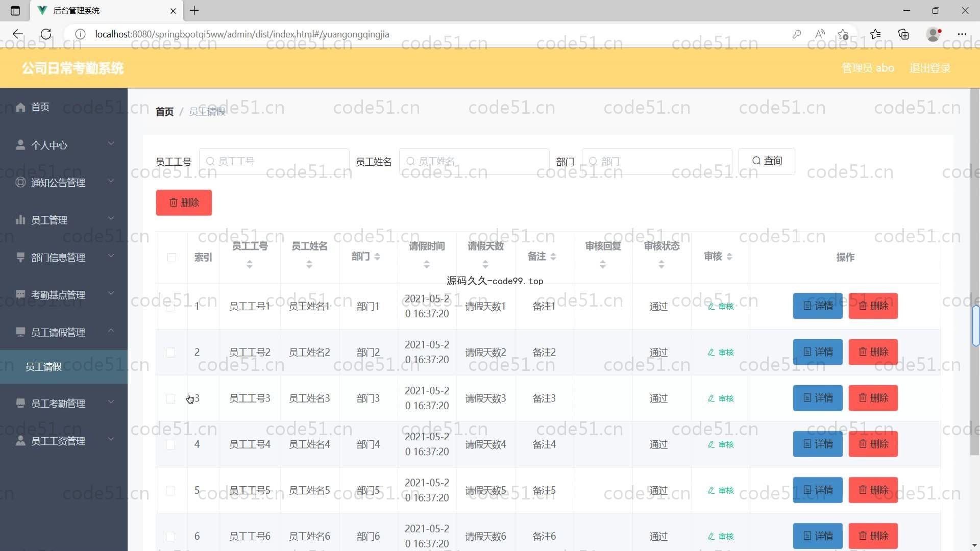View site information icon in address bar
This screenshot has height=551, width=980.
(x=80, y=34)
